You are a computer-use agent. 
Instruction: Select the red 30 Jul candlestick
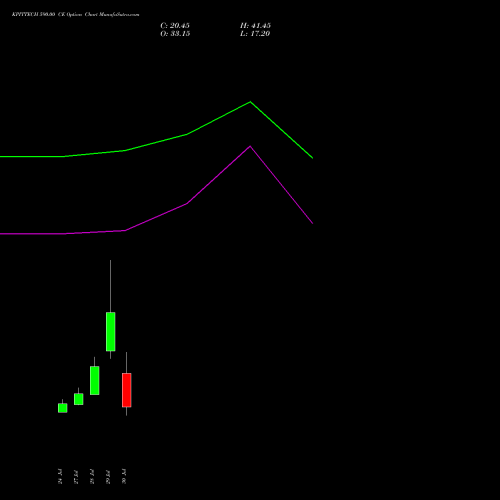pyautogui.click(x=127, y=390)
